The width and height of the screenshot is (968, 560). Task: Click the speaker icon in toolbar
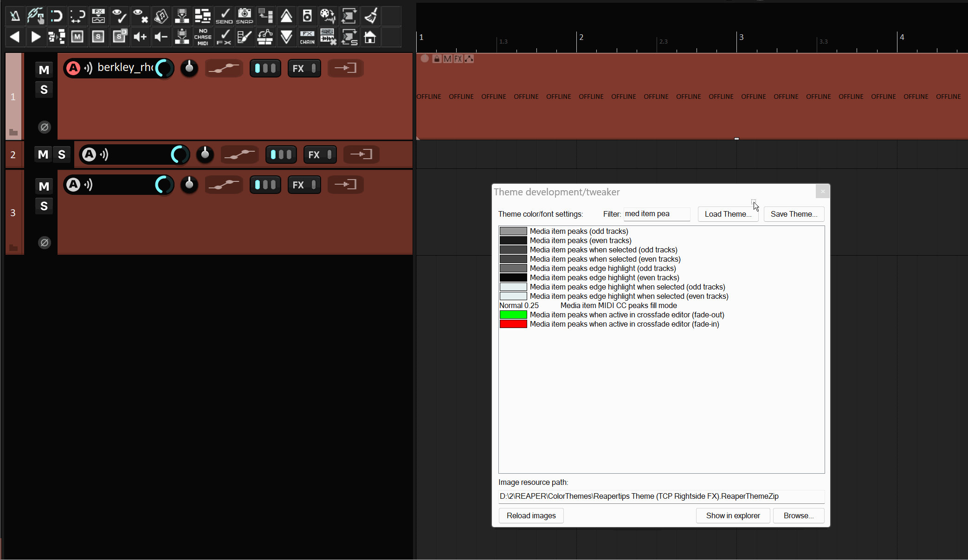(307, 16)
